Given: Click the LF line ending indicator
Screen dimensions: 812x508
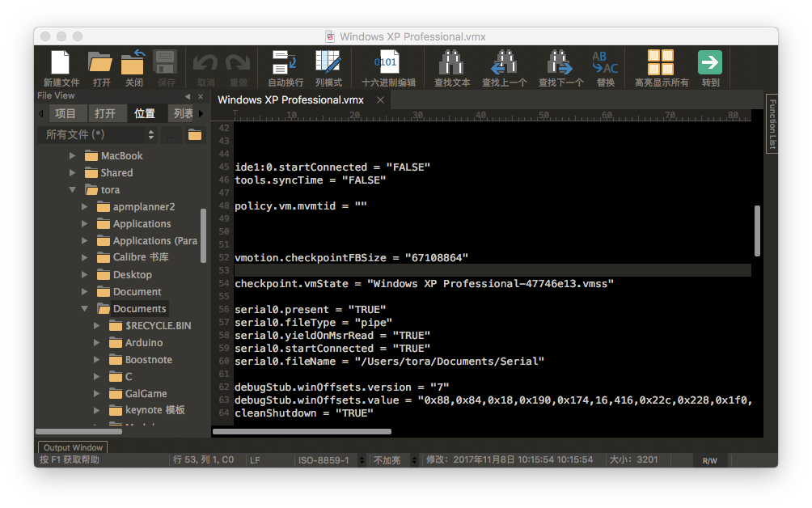Looking at the screenshot, I should tap(255, 459).
